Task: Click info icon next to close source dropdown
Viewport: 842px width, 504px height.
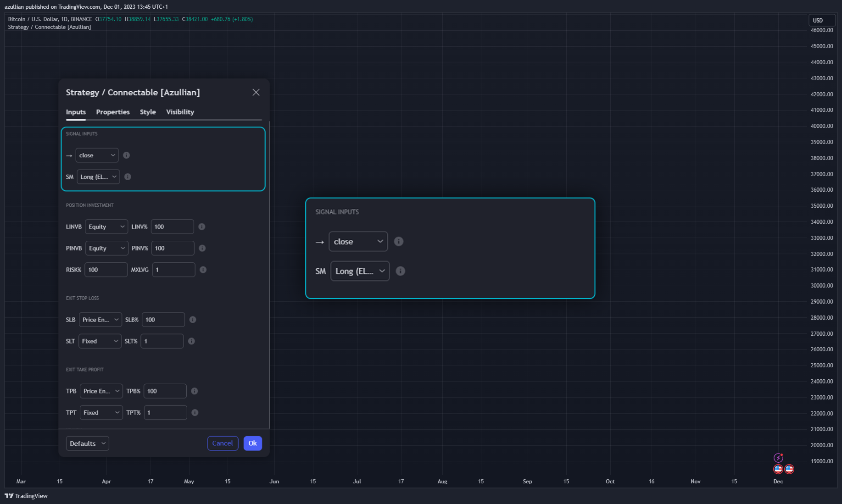Action: click(126, 155)
